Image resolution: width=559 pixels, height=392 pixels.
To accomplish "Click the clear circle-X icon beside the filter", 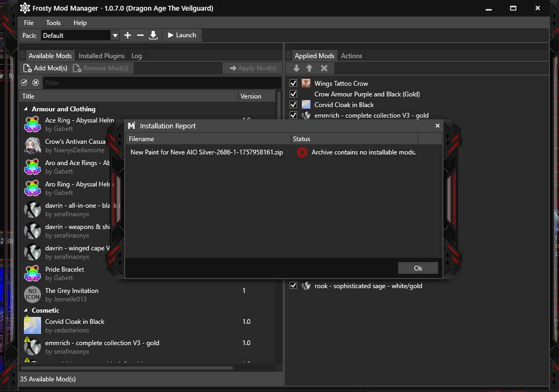I will [36, 83].
